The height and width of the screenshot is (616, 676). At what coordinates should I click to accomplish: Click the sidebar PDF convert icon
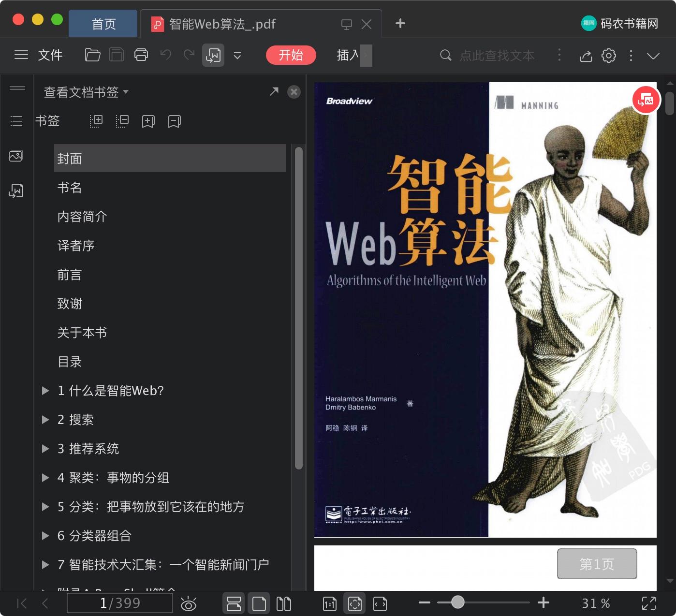[16, 191]
